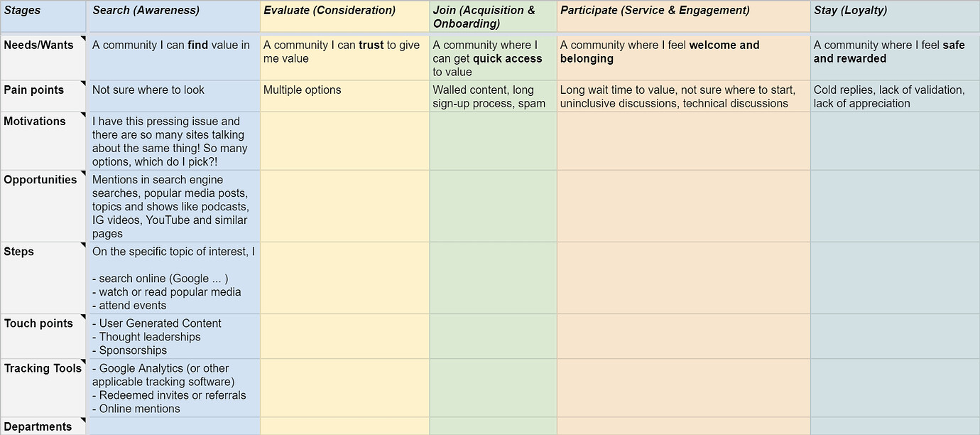Select the Google Analytics tracking tools cell
The width and height of the screenshot is (980, 435).
pyautogui.click(x=174, y=388)
